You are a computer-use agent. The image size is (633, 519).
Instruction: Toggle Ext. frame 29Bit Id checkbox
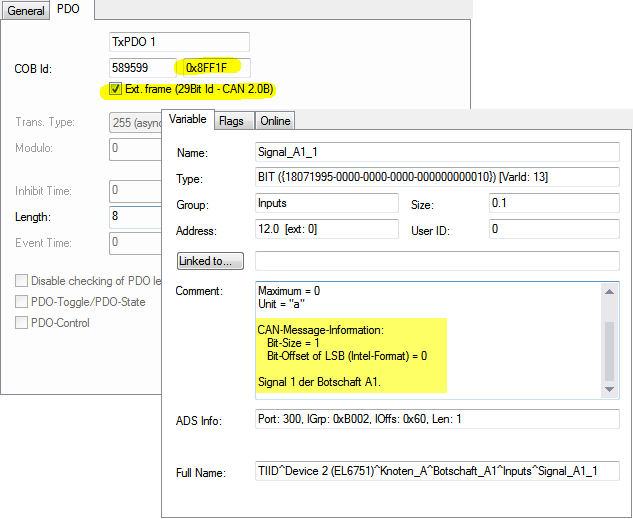click(x=115, y=89)
